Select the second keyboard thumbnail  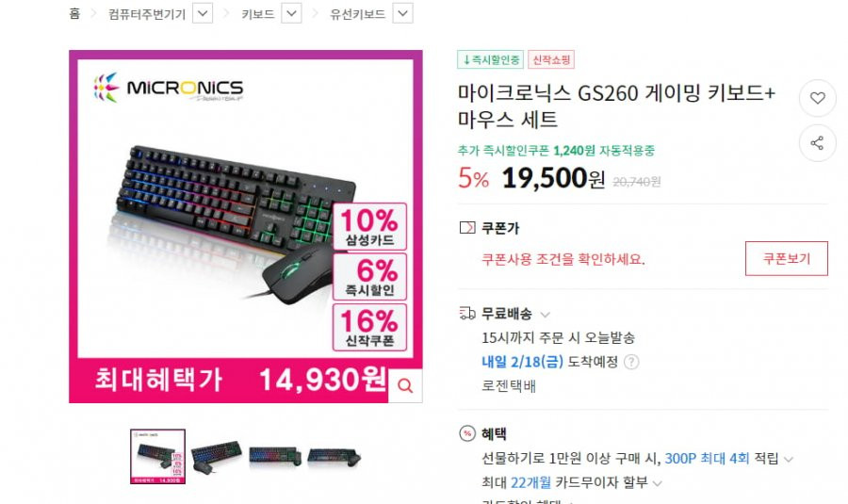tap(217, 456)
